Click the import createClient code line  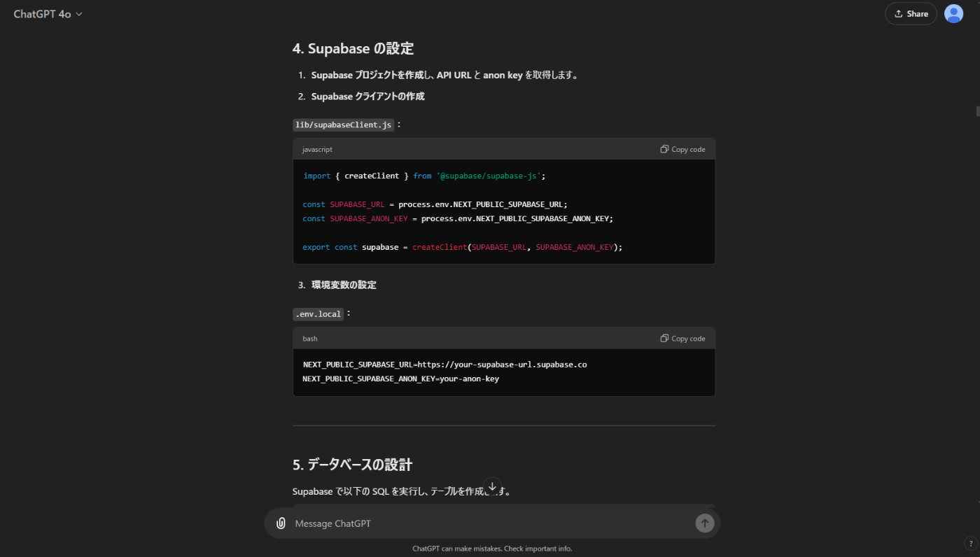click(x=424, y=176)
